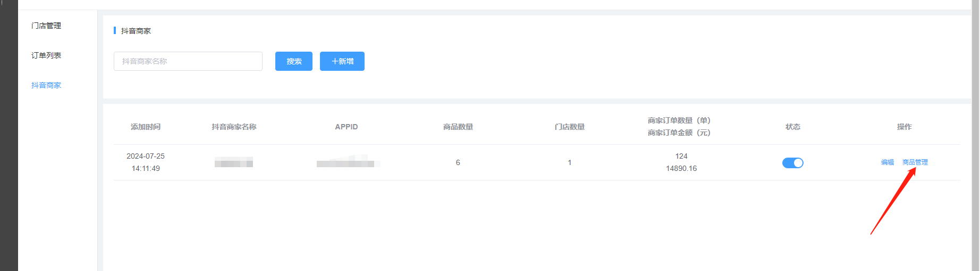Click the 商家订单数量 column header
Viewport: 980px width, 271px height.
679,121
